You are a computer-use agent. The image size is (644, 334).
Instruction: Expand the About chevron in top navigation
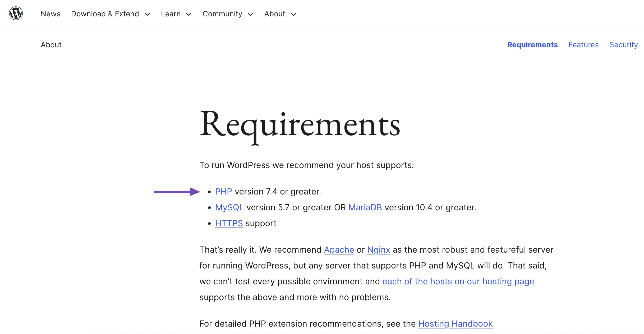[293, 14]
